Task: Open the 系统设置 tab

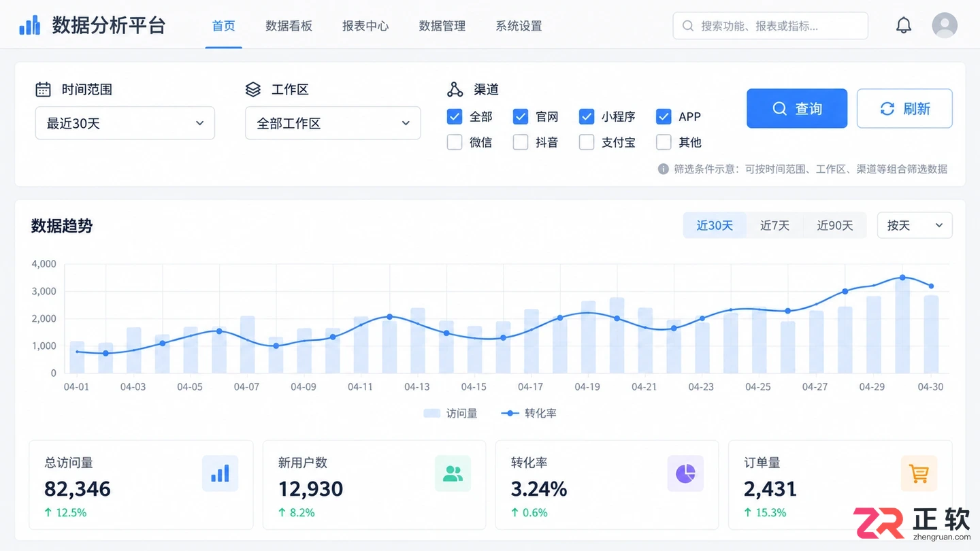Action: pos(519,26)
